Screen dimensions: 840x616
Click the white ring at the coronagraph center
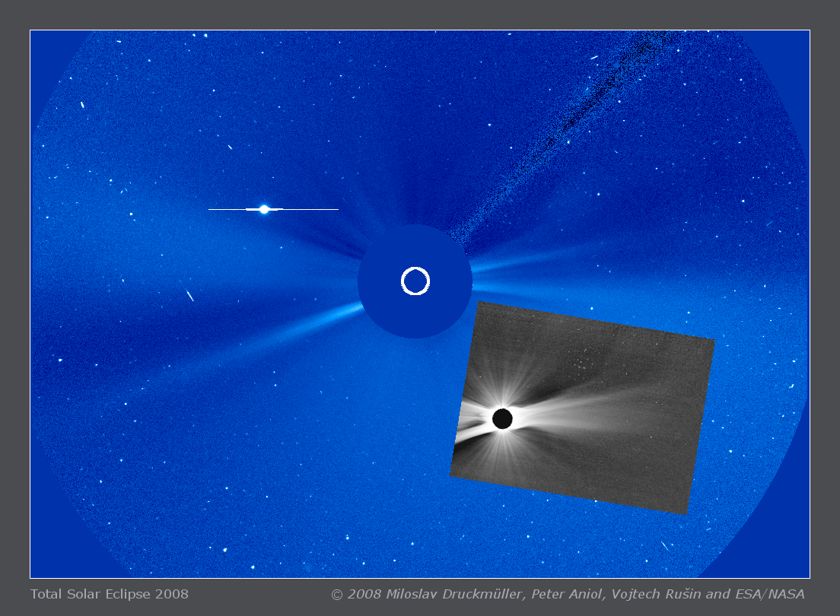point(415,269)
